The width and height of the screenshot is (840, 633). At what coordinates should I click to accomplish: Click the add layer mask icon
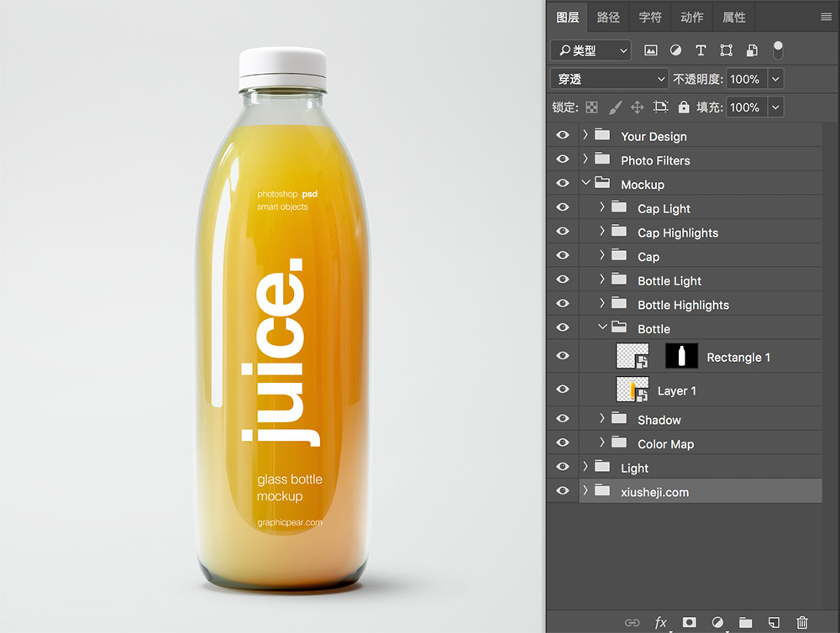(x=689, y=622)
